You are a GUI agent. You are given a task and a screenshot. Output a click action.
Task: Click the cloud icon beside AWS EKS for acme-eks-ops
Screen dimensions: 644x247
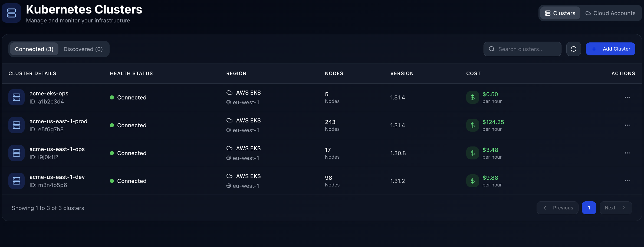229,93
